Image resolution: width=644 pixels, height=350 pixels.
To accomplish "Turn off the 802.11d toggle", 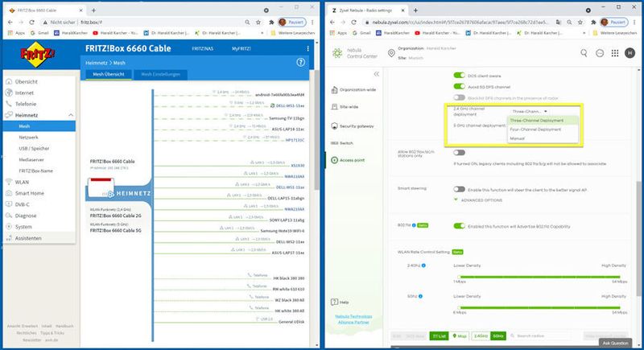I will [459, 226].
